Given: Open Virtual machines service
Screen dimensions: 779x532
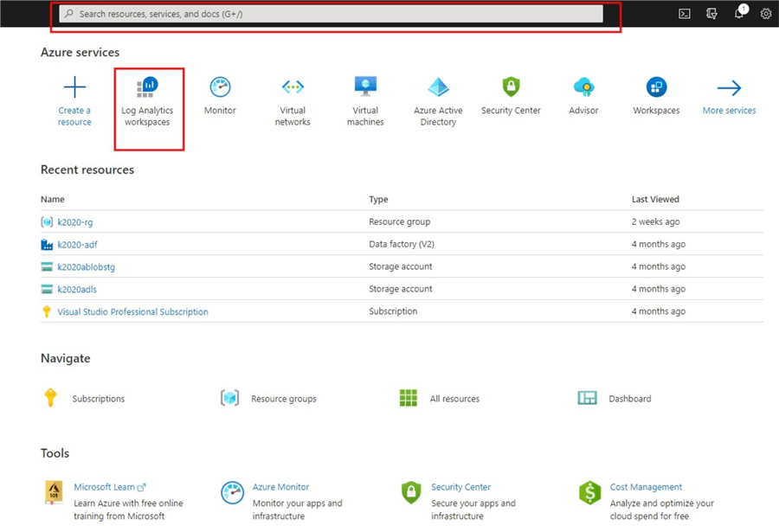Looking at the screenshot, I should (365, 102).
